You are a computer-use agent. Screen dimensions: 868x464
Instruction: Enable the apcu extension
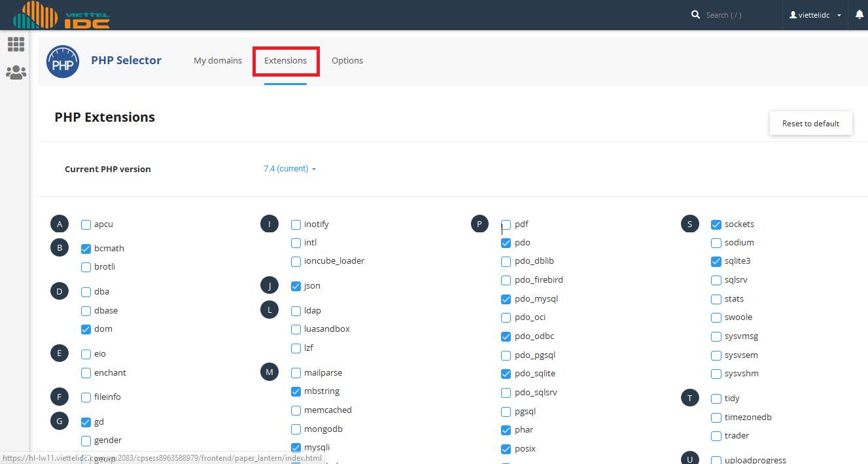[x=86, y=224]
